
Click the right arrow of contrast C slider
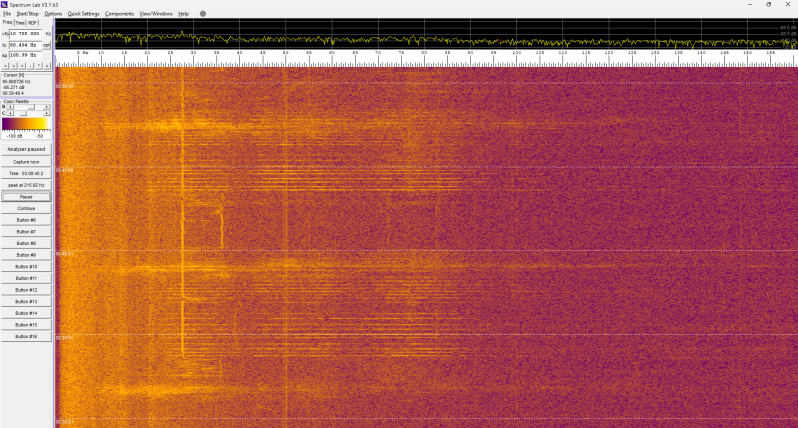pyautogui.click(x=47, y=113)
